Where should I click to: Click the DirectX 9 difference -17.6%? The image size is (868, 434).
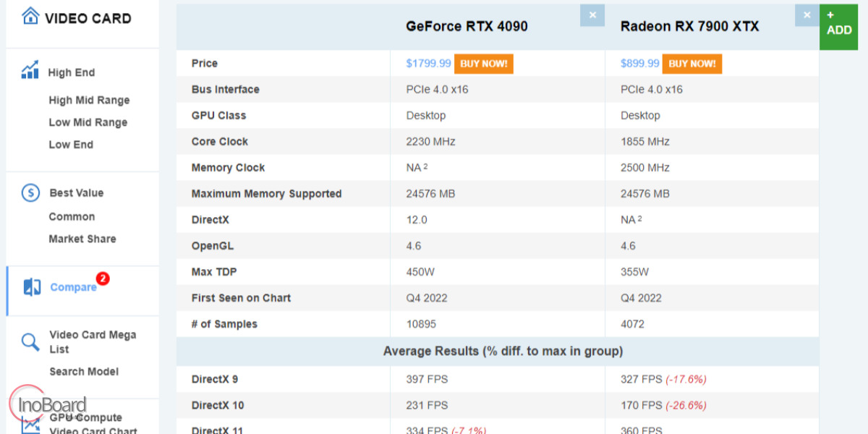click(x=686, y=379)
